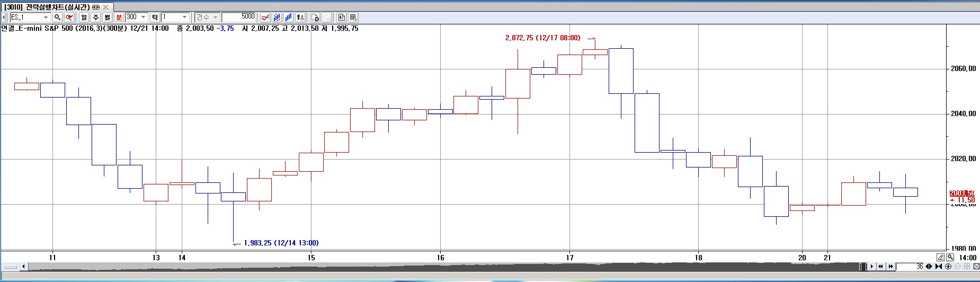Toggle the 분 (minute) period button
The image size is (980, 282).
(119, 17)
